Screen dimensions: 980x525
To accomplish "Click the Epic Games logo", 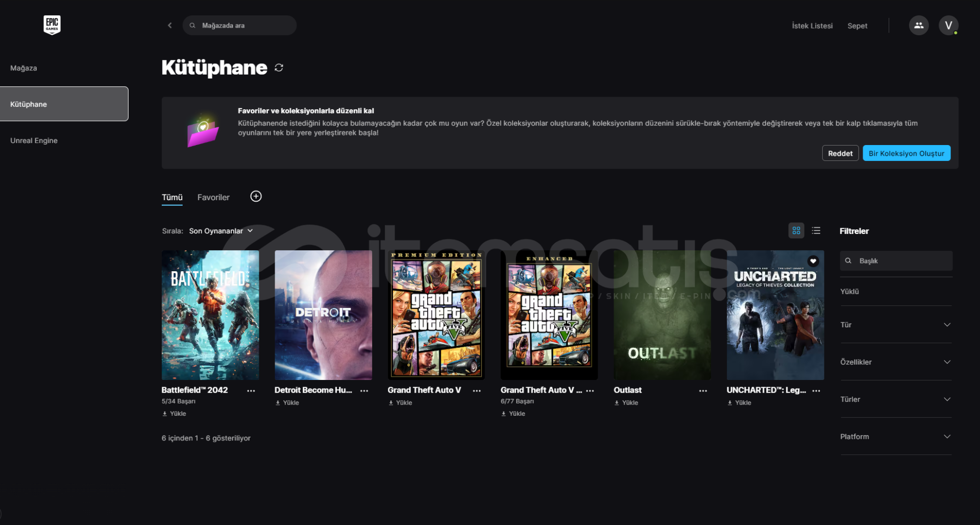I will coord(52,25).
